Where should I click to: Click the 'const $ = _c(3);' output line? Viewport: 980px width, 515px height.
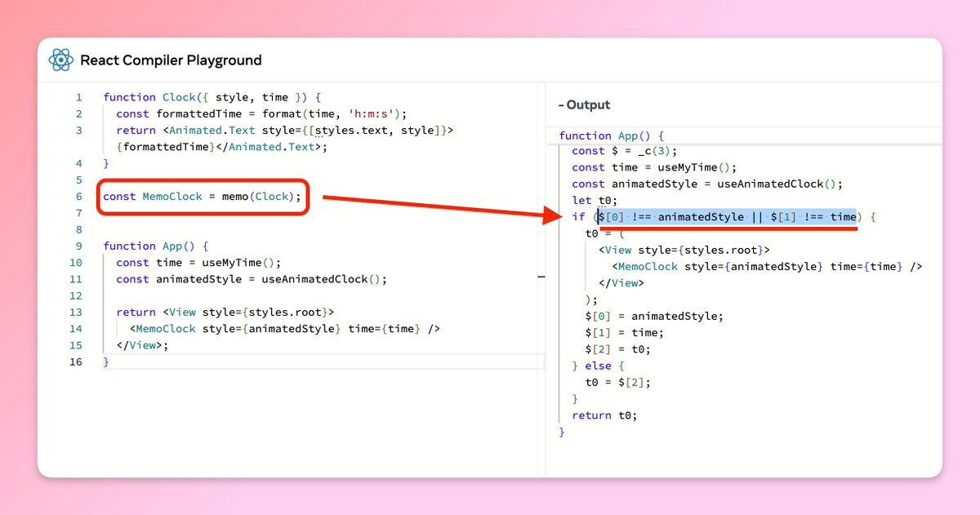click(x=625, y=151)
